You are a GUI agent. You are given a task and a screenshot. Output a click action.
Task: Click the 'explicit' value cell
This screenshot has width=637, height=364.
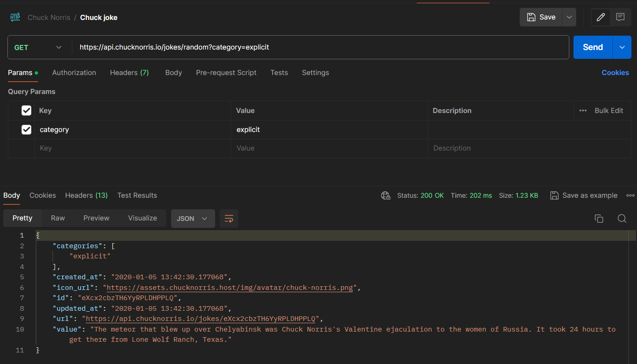coord(329,130)
